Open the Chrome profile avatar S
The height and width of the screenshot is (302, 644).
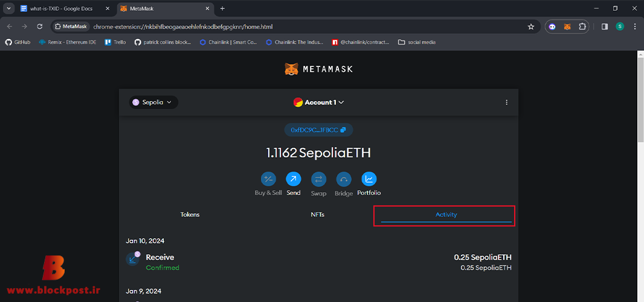pos(620,27)
